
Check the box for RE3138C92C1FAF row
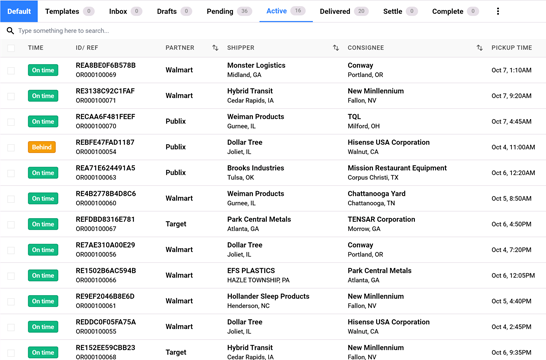[11, 96]
